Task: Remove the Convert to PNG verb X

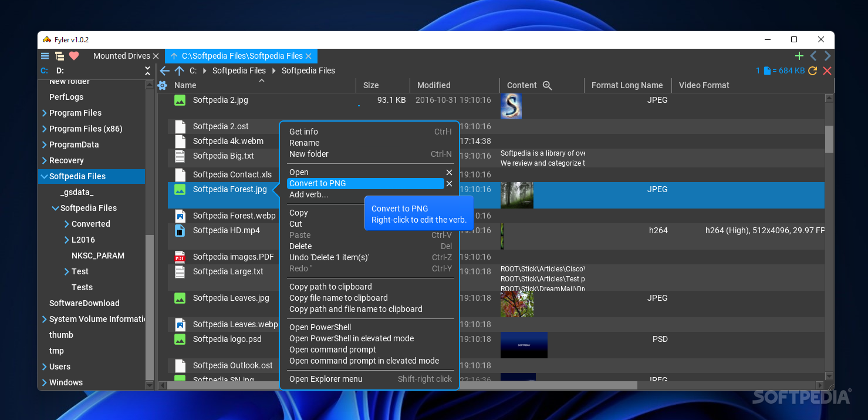Action: click(x=449, y=183)
